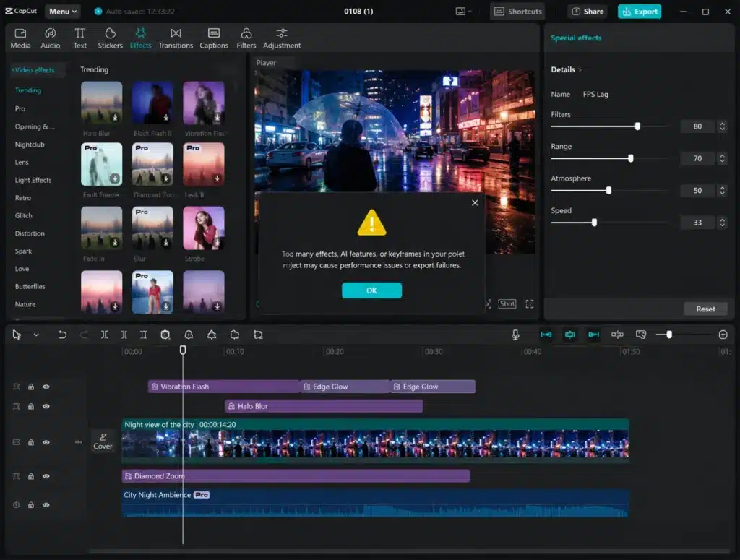Click the Delete left trim icon
The image size is (740, 560).
coord(124,335)
